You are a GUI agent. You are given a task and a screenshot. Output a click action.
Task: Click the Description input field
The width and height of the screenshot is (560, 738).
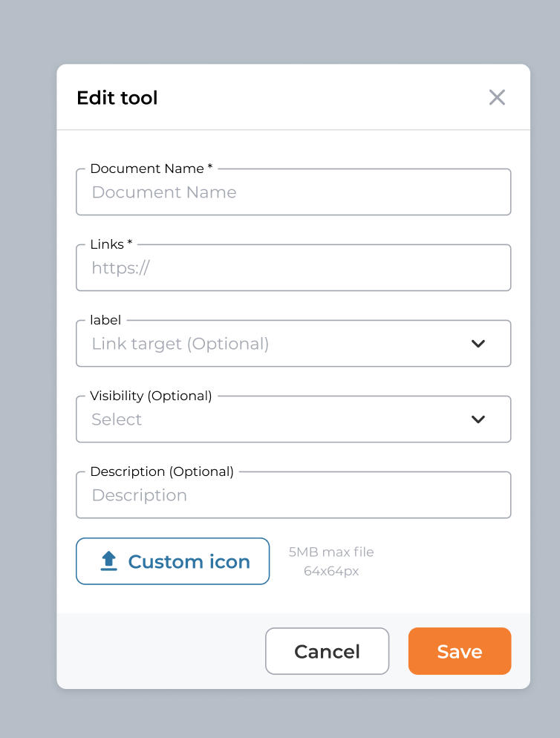293,495
